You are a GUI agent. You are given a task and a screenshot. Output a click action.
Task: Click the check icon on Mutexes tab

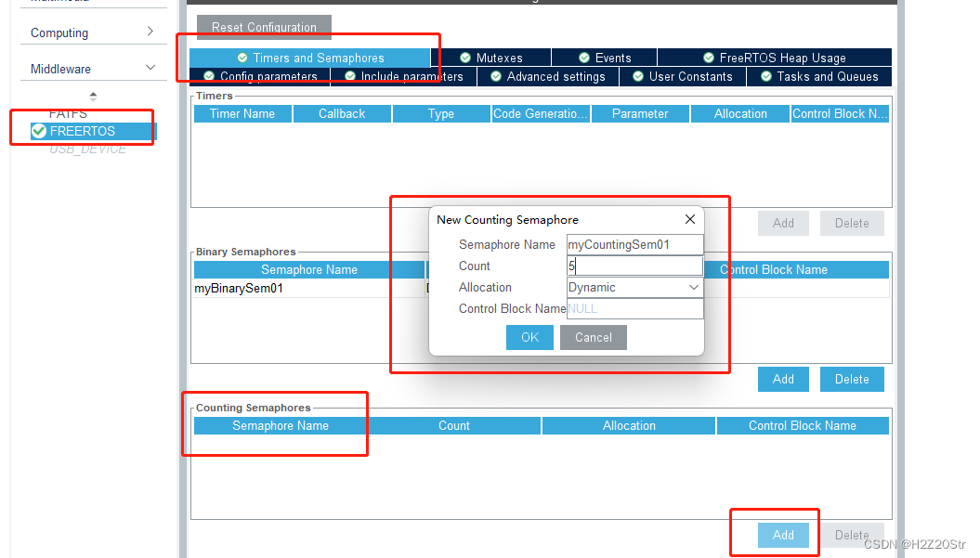pyautogui.click(x=465, y=58)
